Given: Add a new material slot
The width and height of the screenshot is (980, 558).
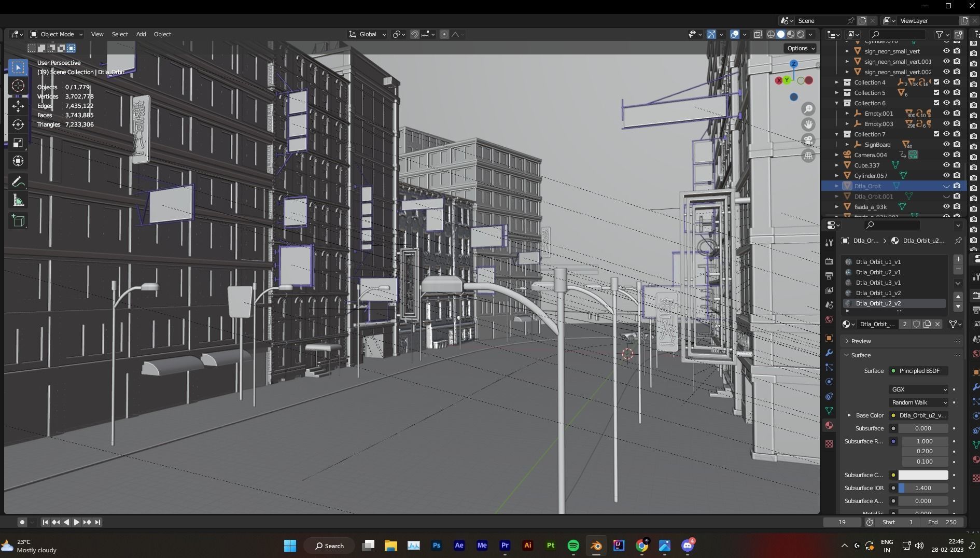Looking at the screenshot, I should pyautogui.click(x=958, y=259).
